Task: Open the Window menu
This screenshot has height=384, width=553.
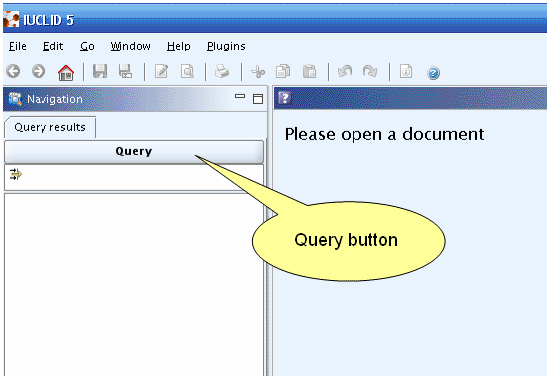Action: click(130, 46)
